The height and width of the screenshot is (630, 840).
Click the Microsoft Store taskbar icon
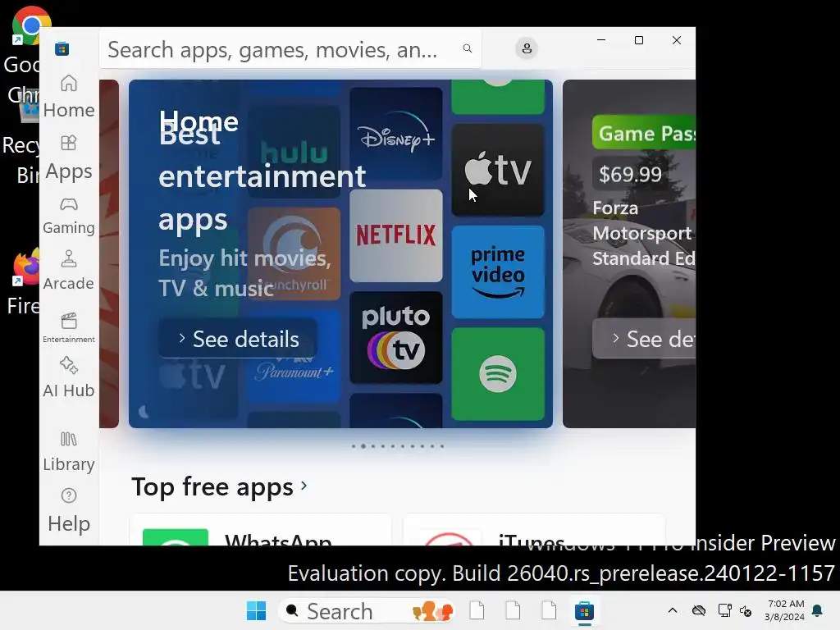point(584,610)
